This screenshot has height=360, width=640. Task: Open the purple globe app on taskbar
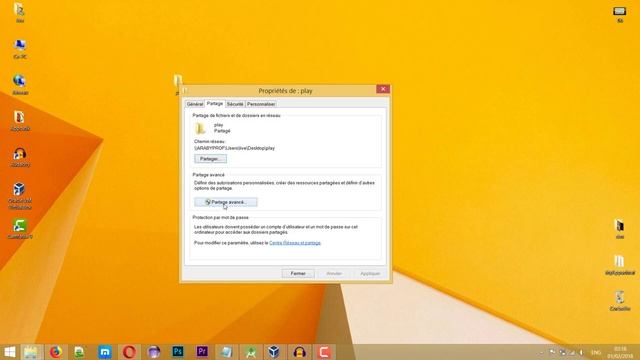(x=153, y=352)
